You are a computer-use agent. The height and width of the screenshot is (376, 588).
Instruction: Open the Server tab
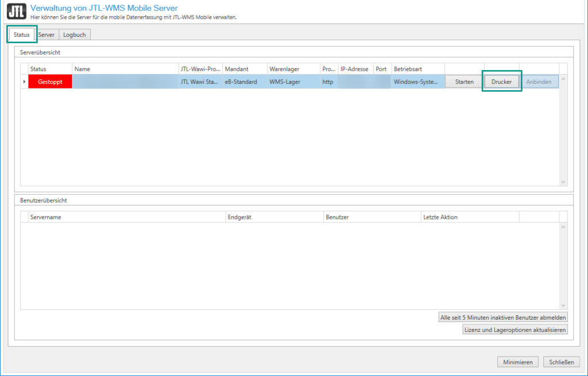[x=47, y=35]
